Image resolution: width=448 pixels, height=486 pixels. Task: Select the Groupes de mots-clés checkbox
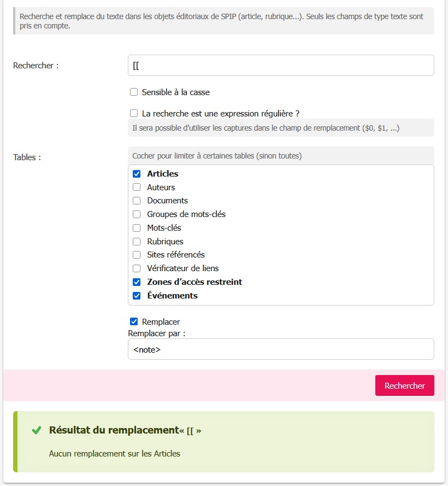point(137,214)
